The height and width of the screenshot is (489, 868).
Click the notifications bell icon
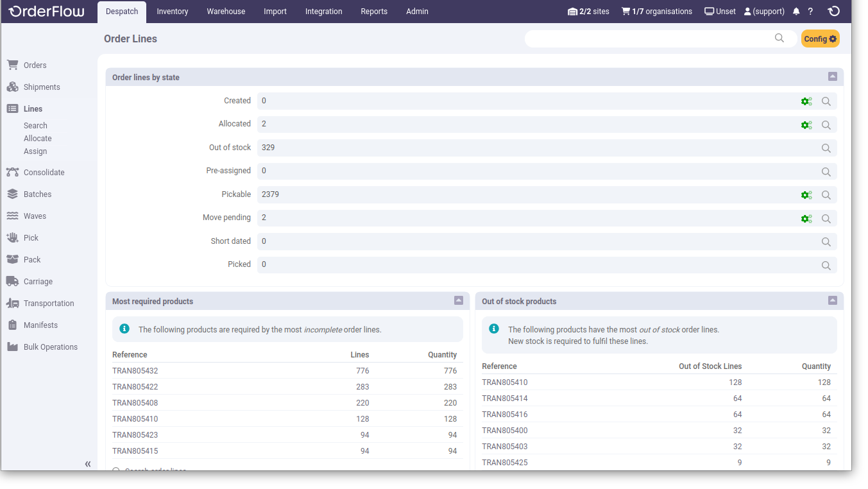(796, 11)
